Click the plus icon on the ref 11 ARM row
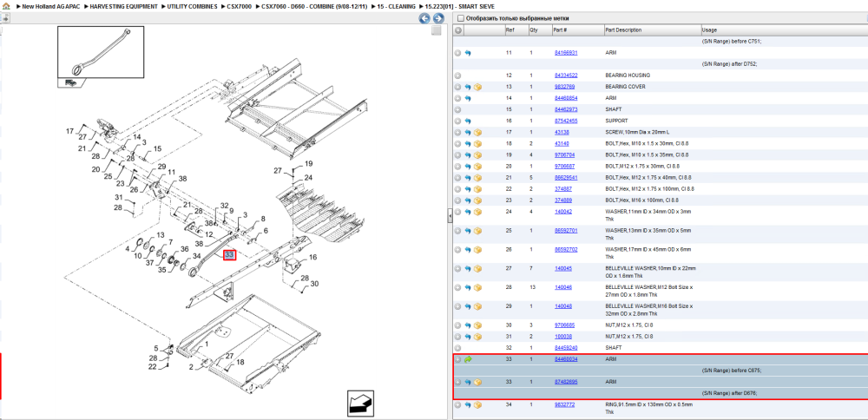Screen dimensions: 868x420 [x=457, y=53]
